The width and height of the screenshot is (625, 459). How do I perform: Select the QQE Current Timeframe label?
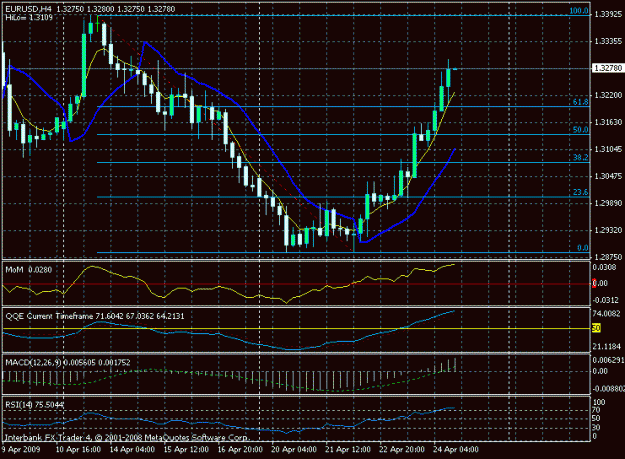(x=95, y=316)
